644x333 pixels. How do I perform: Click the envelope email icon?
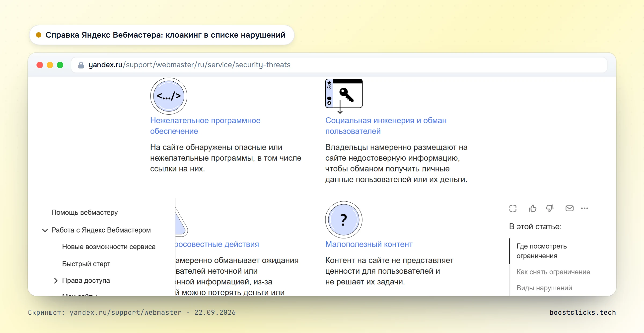(569, 208)
